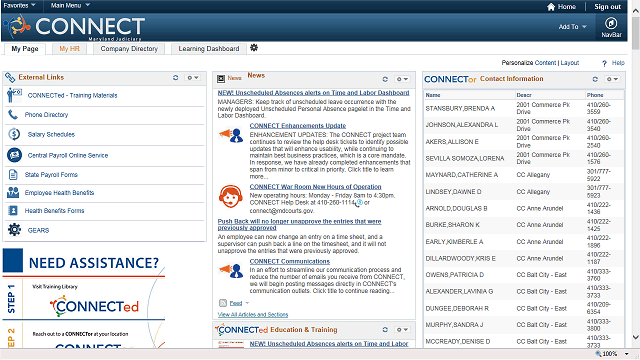Open the Contact Information pagelet options dropdown
This screenshot has height=360, width=640.
click(612, 79)
